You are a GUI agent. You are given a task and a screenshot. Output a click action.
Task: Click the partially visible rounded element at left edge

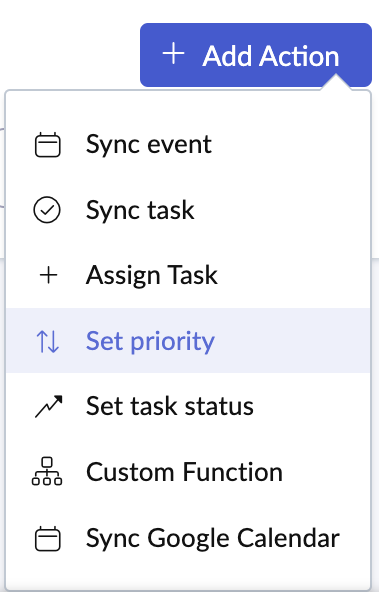tap(2, 167)
